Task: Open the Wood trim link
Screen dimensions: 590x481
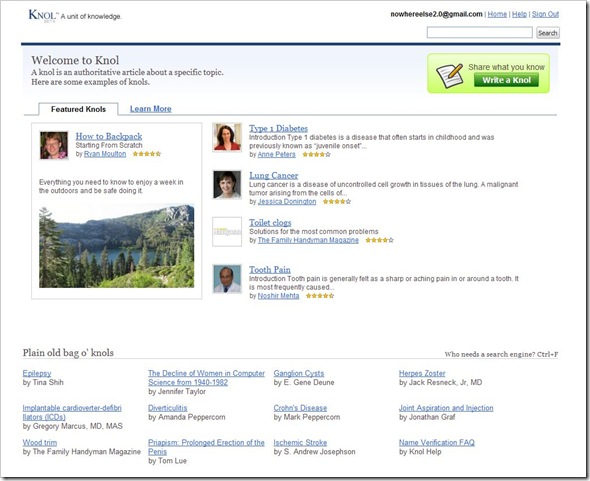Action: (x=40, y=443)
